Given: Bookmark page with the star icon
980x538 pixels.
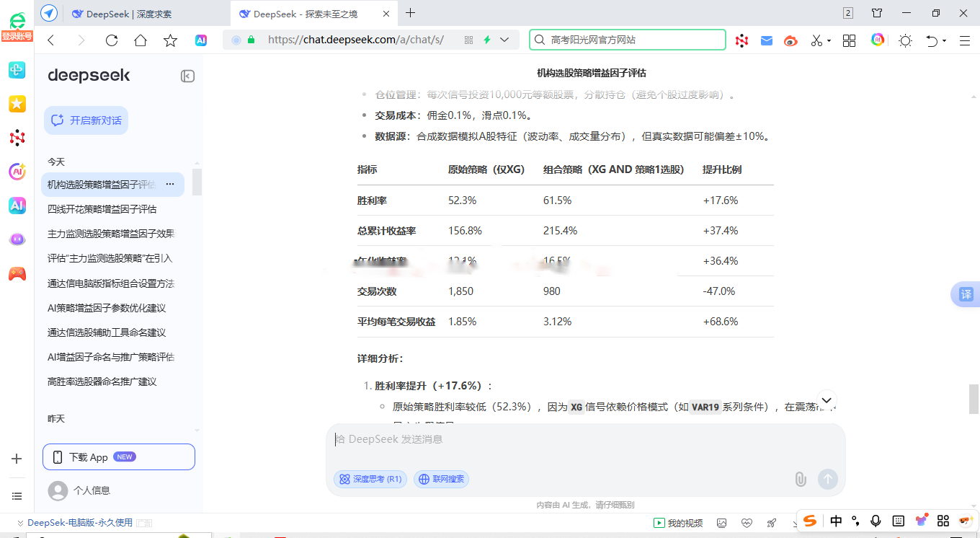Looking at the screenshot, I should point(170,40).
